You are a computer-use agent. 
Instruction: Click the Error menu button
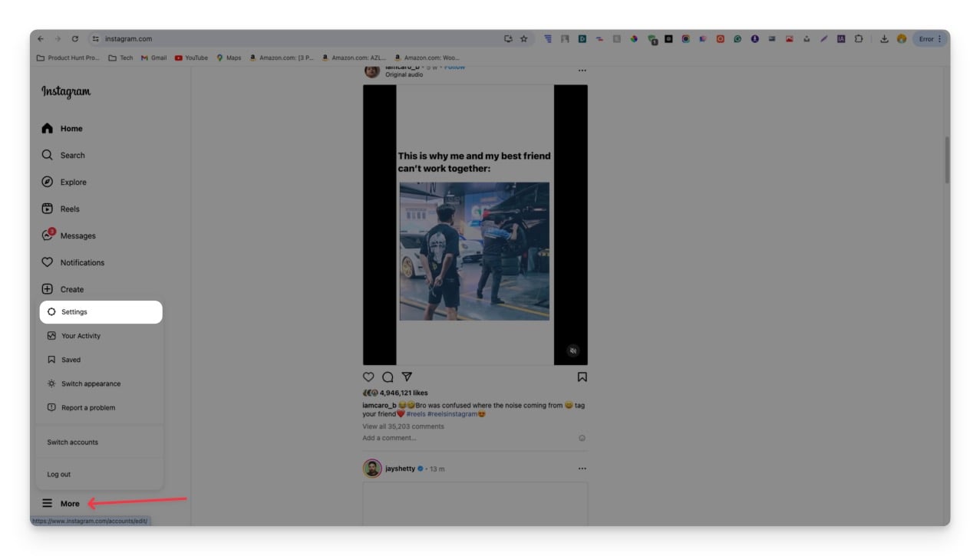tap(930, 39)
